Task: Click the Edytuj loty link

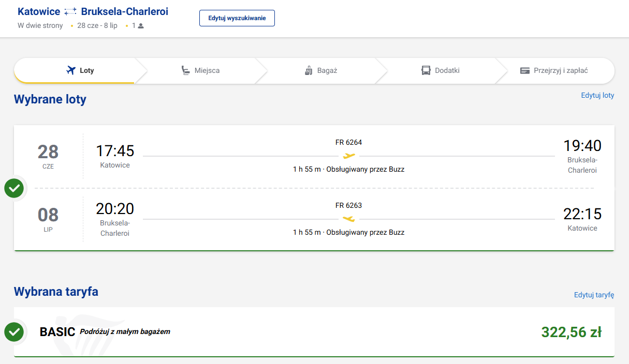Action: coord(597,95)
